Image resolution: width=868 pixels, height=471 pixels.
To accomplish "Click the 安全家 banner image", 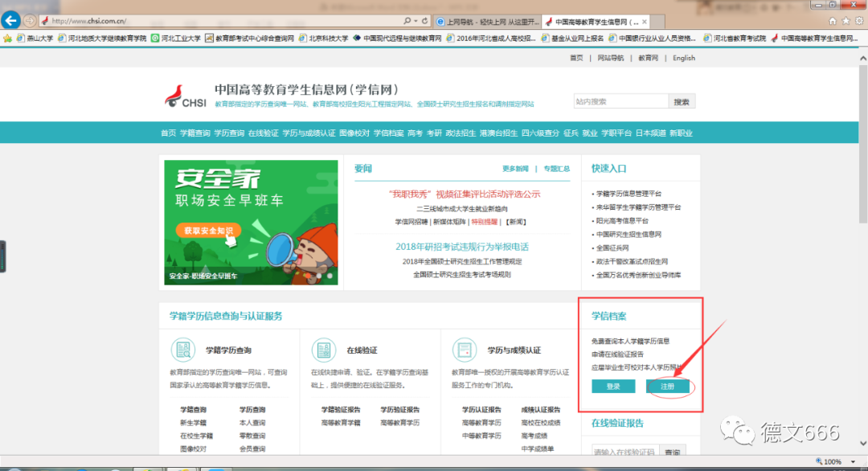I will point(251,223).
